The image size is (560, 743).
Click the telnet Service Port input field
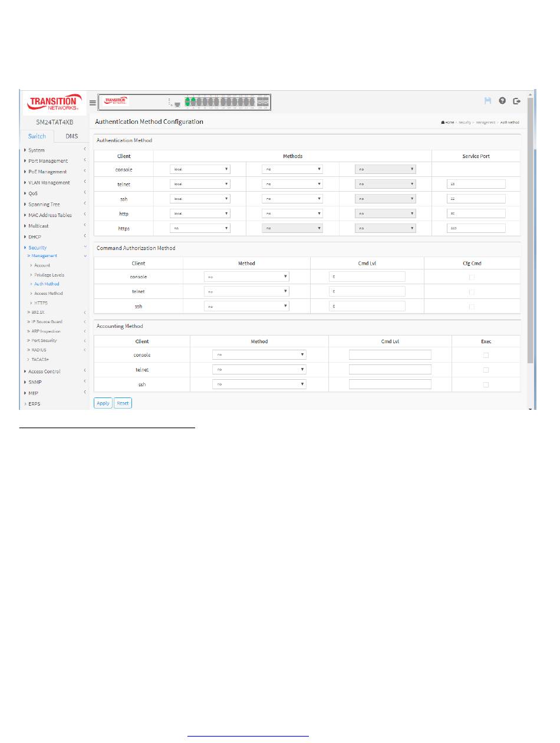(476, 183)
